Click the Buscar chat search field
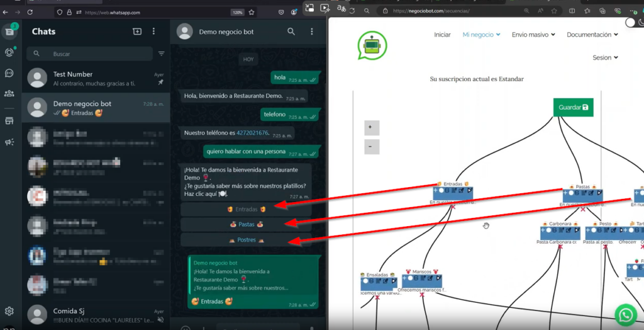Viewport: 644px width, 330px height. (x=89, y=54)
